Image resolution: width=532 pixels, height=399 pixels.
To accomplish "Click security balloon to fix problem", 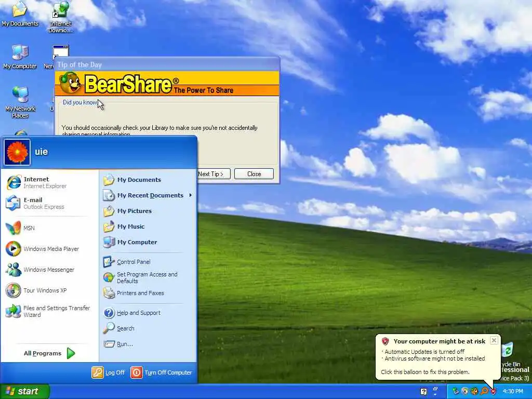I will 437,357.
